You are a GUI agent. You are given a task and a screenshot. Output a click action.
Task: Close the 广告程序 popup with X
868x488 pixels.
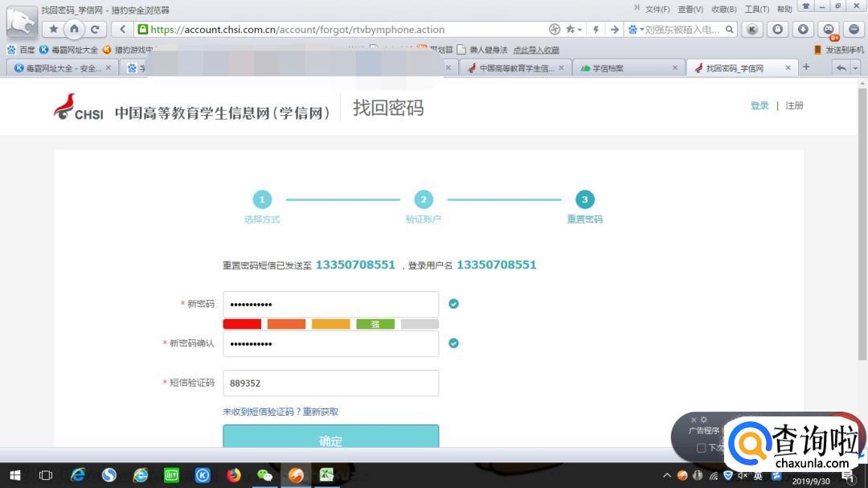pyautogui.click(x=693, y=420)
